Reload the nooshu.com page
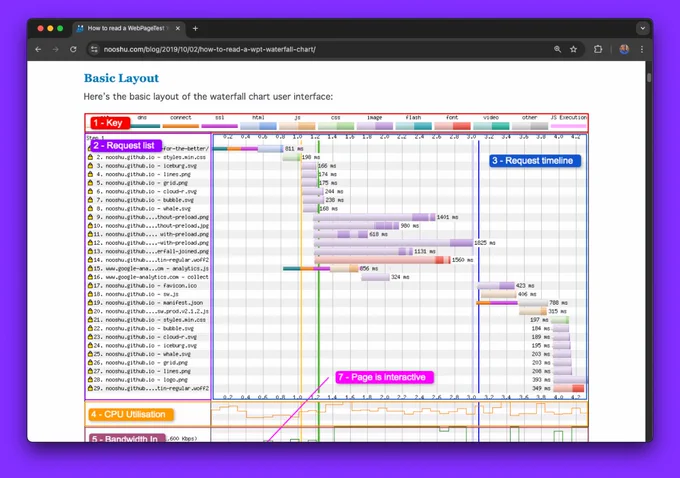 tap(73, 49)
